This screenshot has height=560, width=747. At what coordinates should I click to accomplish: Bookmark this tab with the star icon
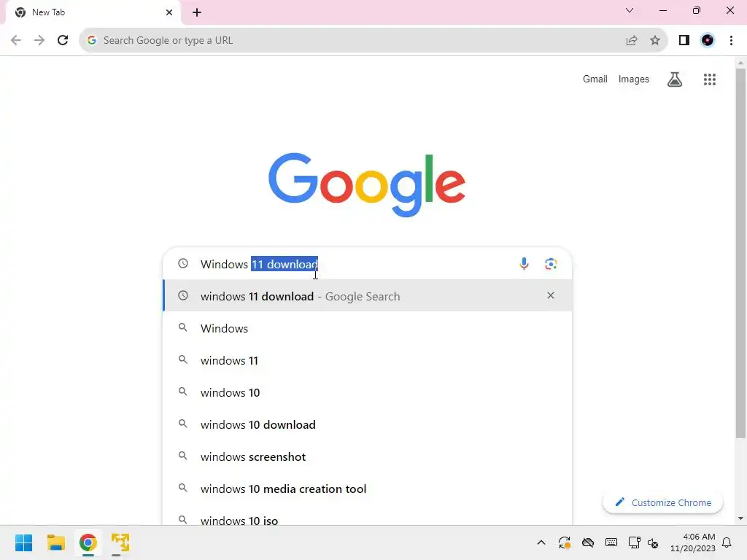pos(655,41)
